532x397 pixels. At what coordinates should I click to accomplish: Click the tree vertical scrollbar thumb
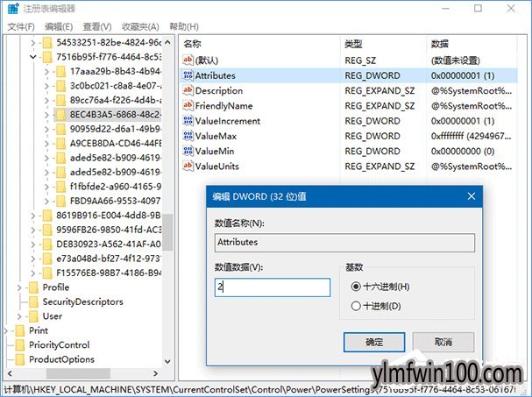click(x=167, y=232)
